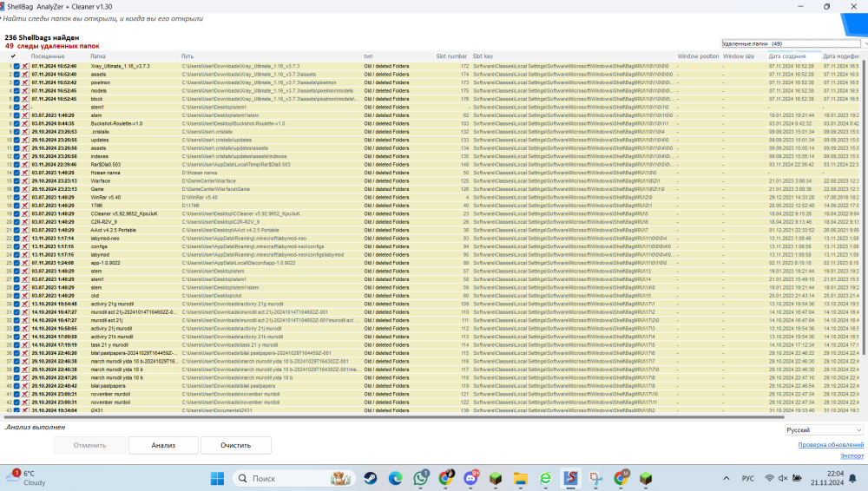Click the red X icon in the bilal pastpapers row 40
Screen dimensions: 868x491
pos(25,386)
